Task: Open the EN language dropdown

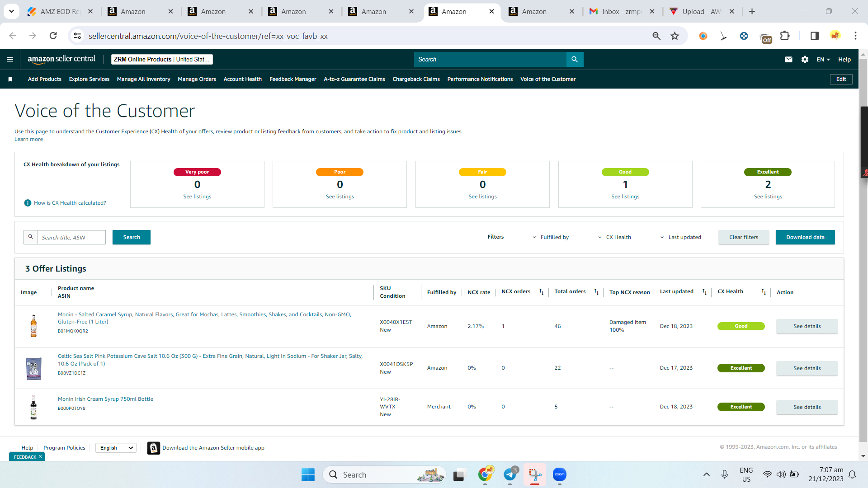Action: 823,59
